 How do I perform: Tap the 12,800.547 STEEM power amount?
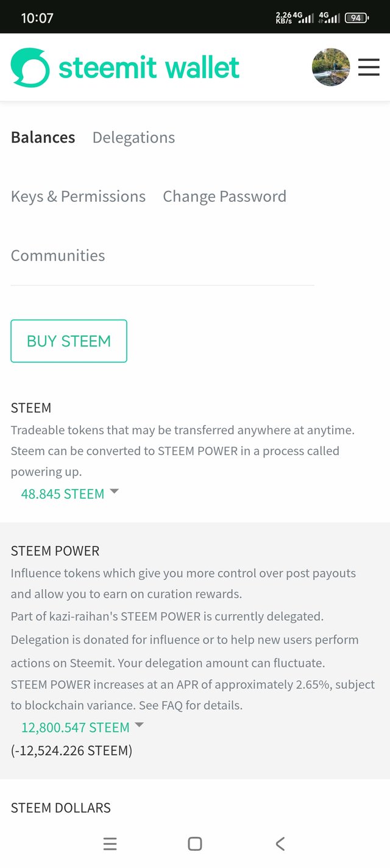click(x=76, y=727)
